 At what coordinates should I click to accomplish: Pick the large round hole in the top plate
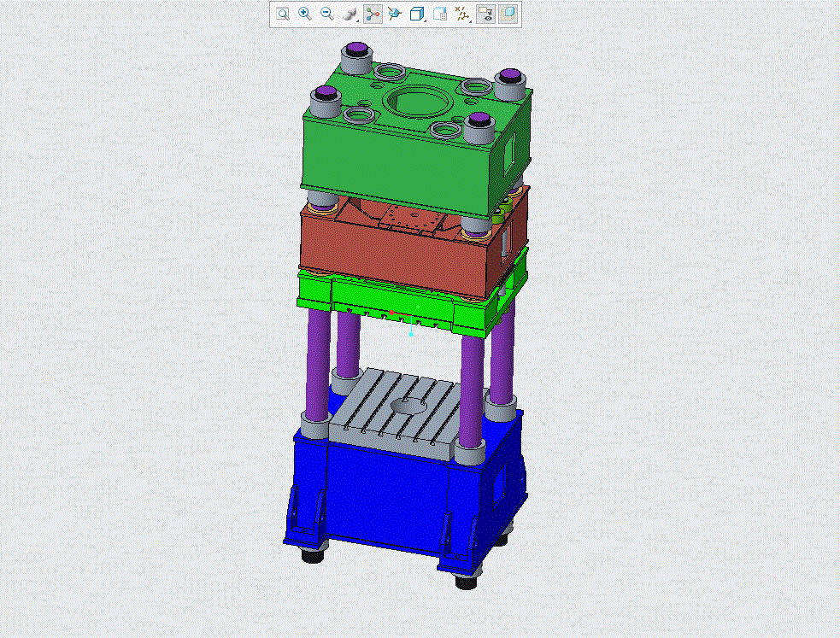pyautogui.click(x=418, y=102)
